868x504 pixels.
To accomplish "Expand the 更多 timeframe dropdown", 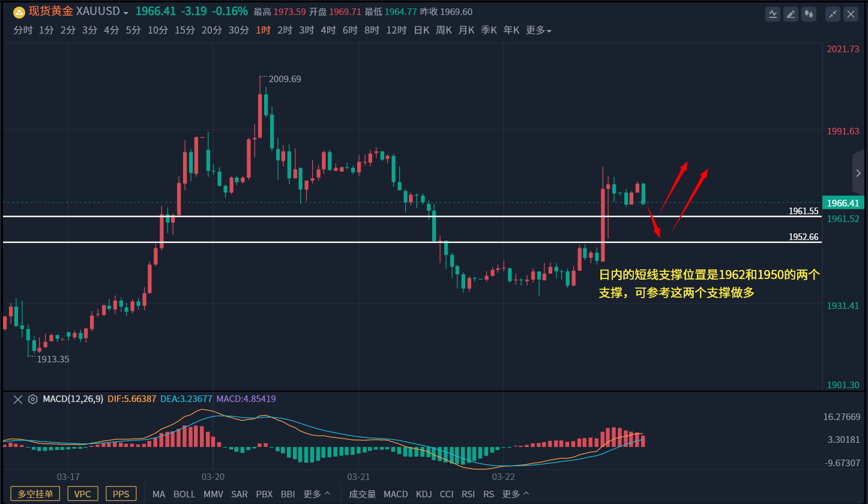I will [x=538, y=30].
